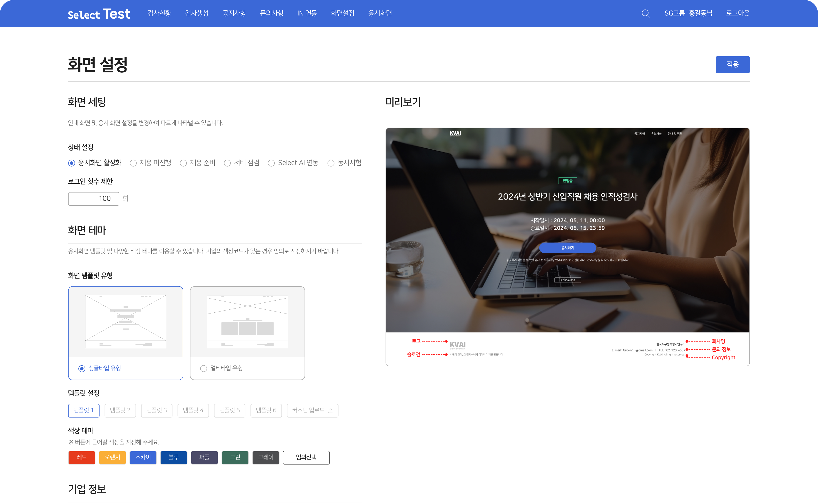Pick 템플릿 5 button
The width and height of the screenshot is (818, 504).
[229, 411]
